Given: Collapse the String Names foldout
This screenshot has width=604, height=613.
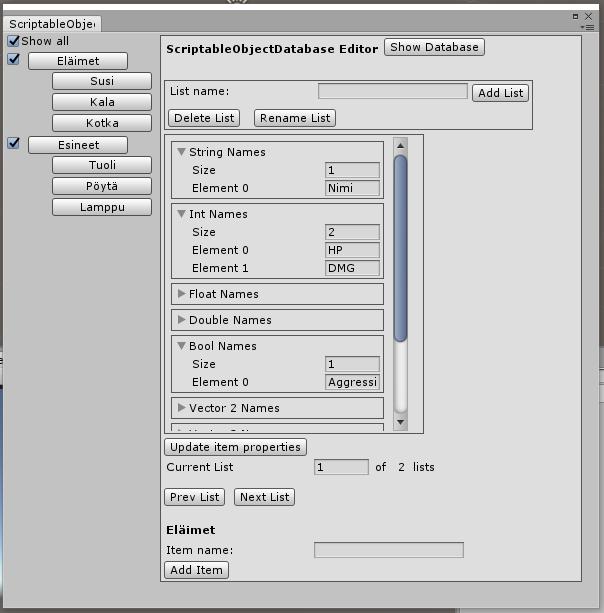Looking at the screenshot, I should coord(181,152).
